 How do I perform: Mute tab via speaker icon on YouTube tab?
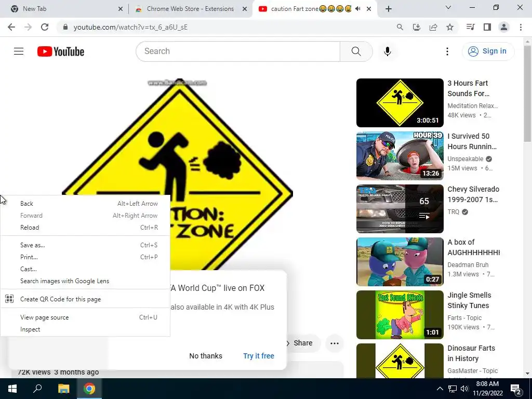coord(357,9)
